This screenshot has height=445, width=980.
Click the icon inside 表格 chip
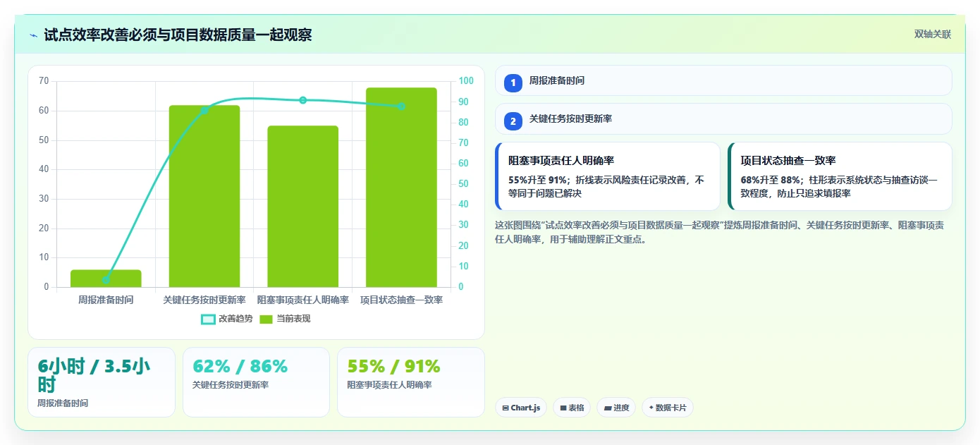[563, 408]
